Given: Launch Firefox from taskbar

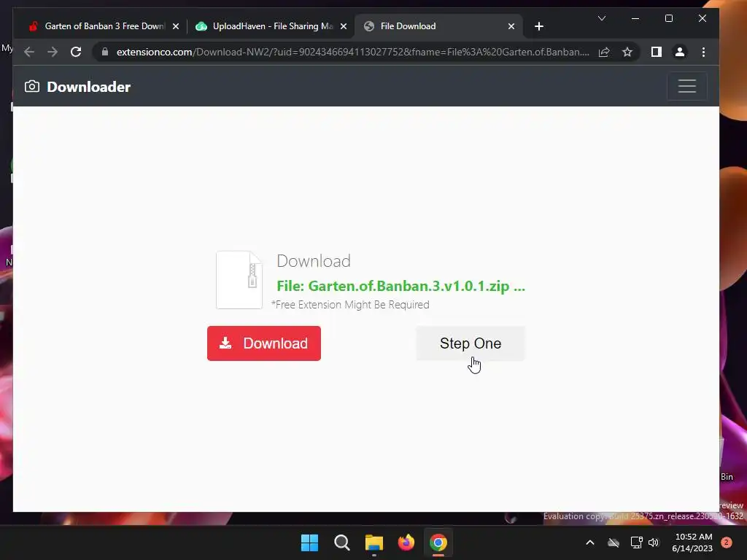Looking at the screenshot, I should (x=406, y=542).
